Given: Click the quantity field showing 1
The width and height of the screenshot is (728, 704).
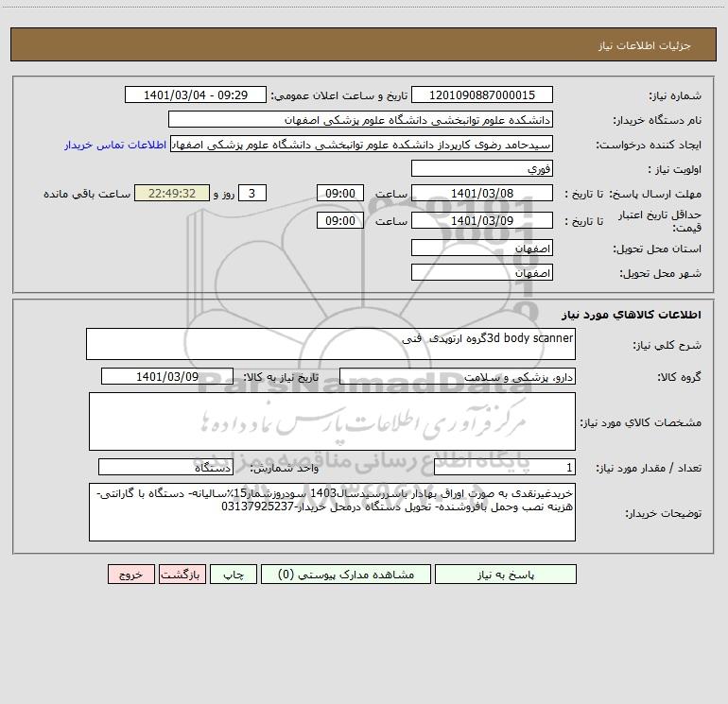Looking at the screenshot, I should (x=505, y=468).
